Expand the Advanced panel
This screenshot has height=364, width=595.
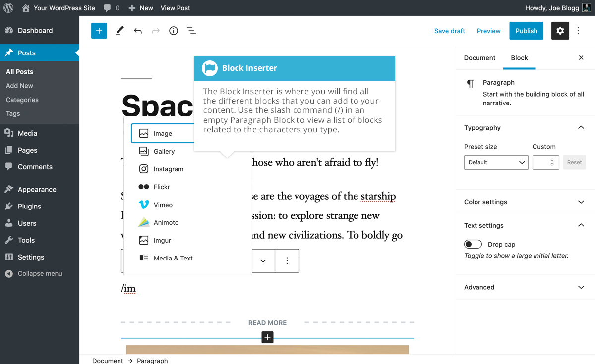(x=525, y=287)
